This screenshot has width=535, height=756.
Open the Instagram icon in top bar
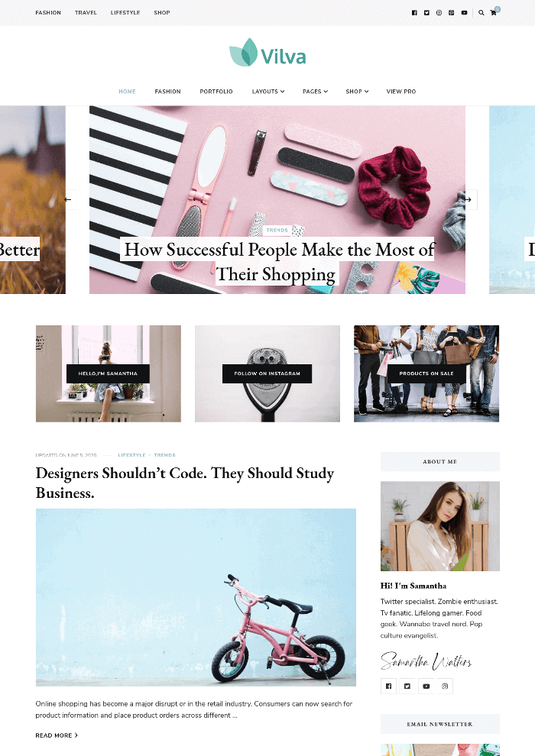tap(439, 13)
